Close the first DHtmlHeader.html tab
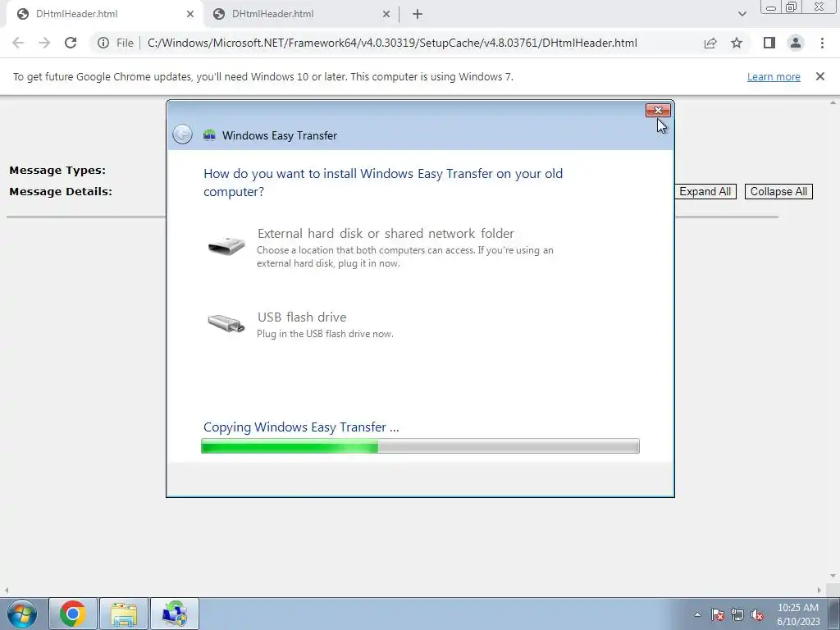 click(190, 15)
